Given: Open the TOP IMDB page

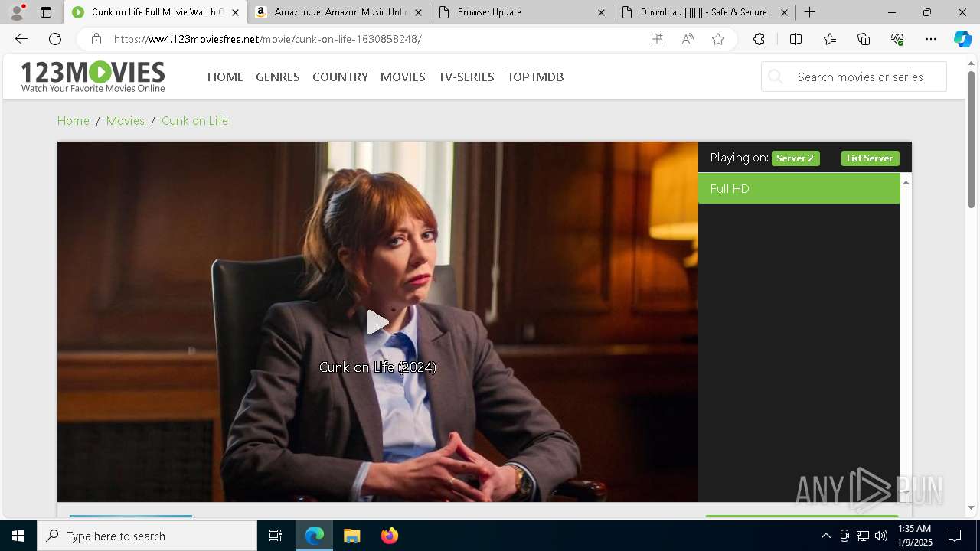Looking at the screenshot, I should coord(535,77).
